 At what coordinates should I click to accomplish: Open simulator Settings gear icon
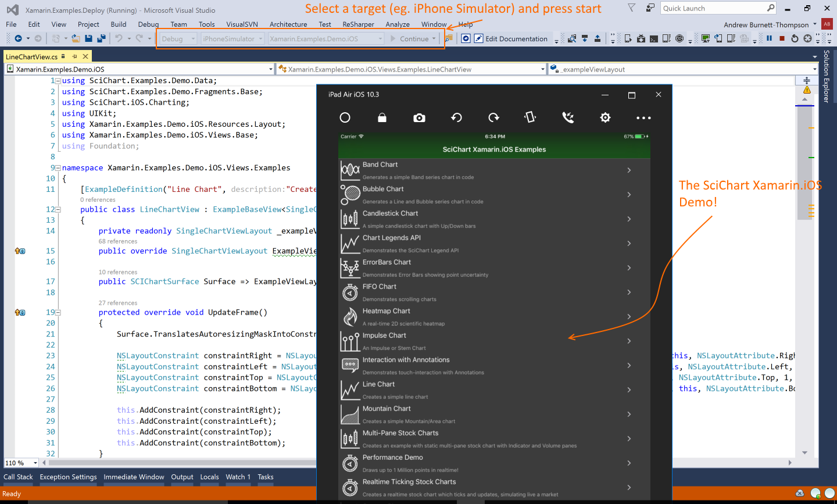click(x=605, y=117)
